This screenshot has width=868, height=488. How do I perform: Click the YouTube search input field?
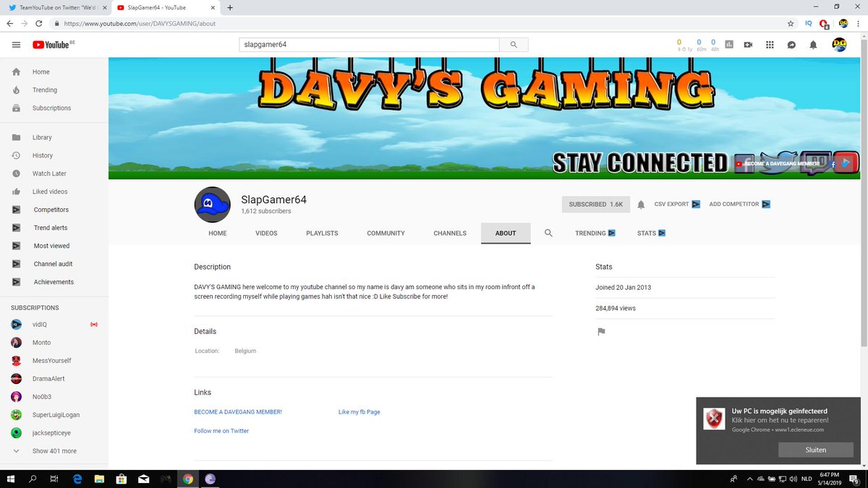(x=369, y=45)
